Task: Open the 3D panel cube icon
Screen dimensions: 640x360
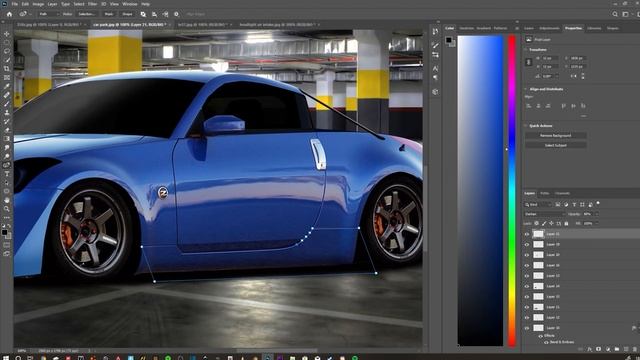Action: (436, 92)
